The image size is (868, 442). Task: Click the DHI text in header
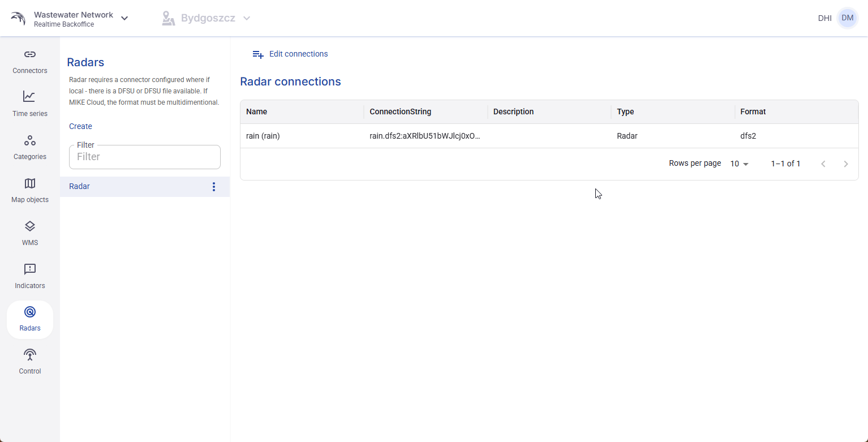[824, 18]
